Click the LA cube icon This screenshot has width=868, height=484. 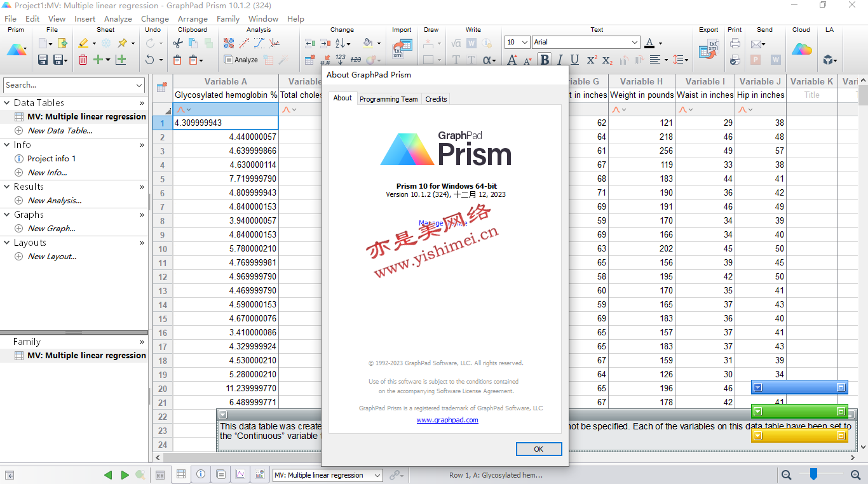point(828,60)
